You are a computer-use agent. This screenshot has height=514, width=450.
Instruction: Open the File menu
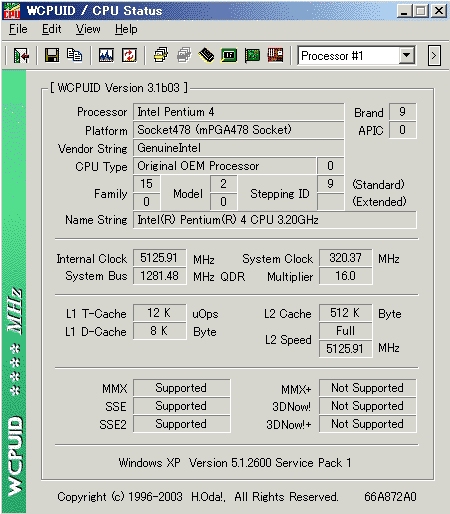[x=18, y=29]
